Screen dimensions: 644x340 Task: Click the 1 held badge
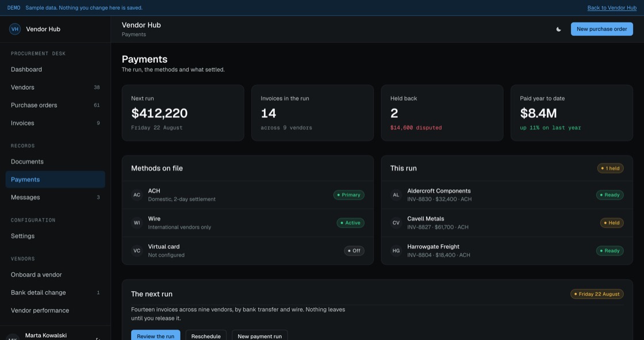tap(610, 168)
